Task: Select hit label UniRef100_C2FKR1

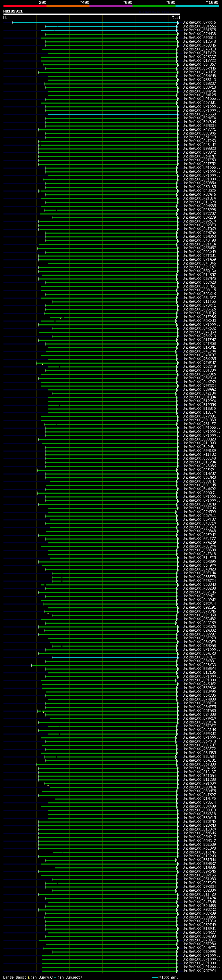Action: pos(199,470)
